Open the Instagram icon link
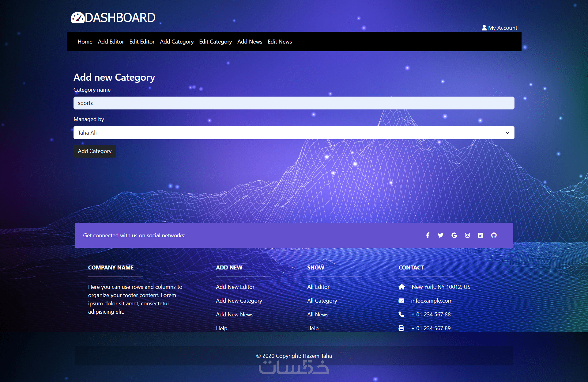588x382 pixels. [467, 235]
